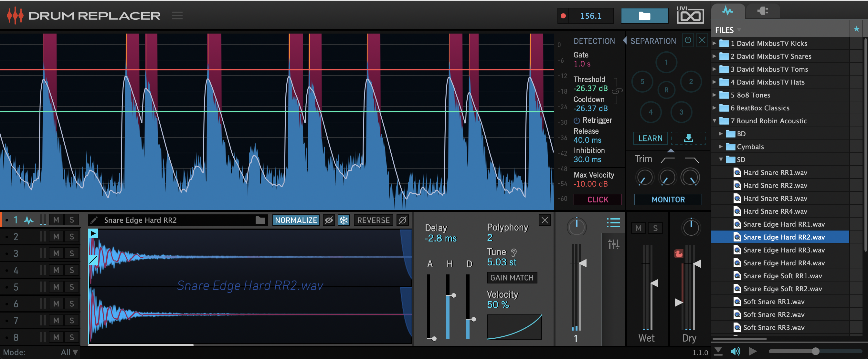Open the mixer faders icon
This screenshot has height=359, width=868.
613,244
